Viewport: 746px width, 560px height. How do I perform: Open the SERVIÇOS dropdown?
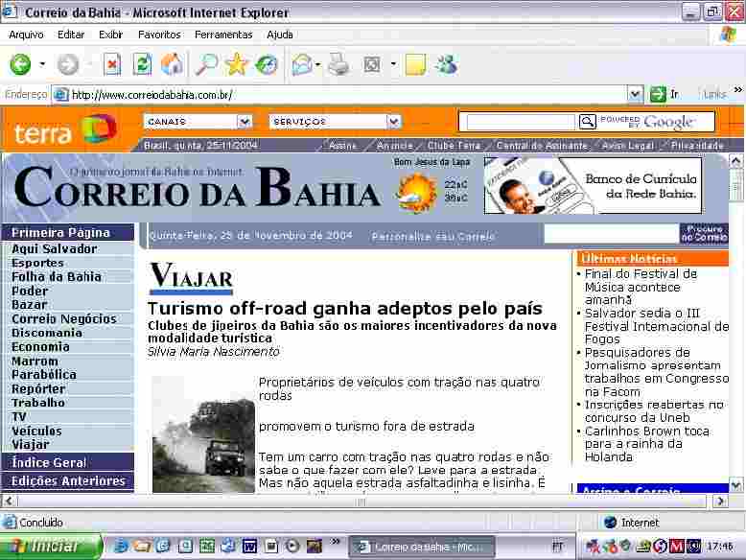[393, 122]
